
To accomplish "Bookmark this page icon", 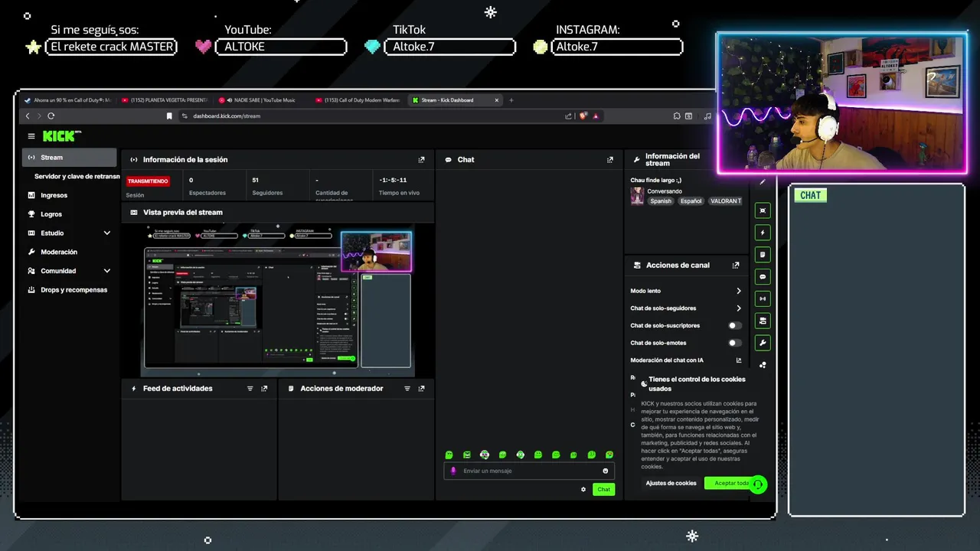I will point(169,116).
